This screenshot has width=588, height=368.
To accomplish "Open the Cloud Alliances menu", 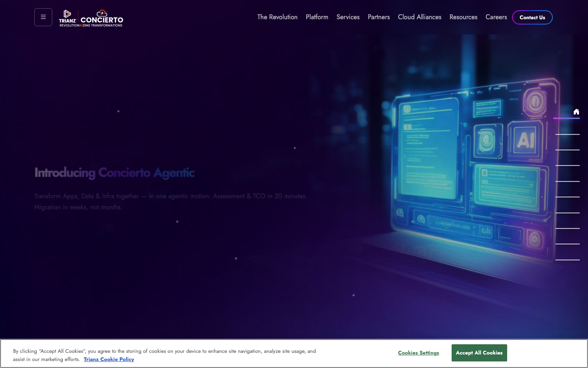I will click(420, 17).
